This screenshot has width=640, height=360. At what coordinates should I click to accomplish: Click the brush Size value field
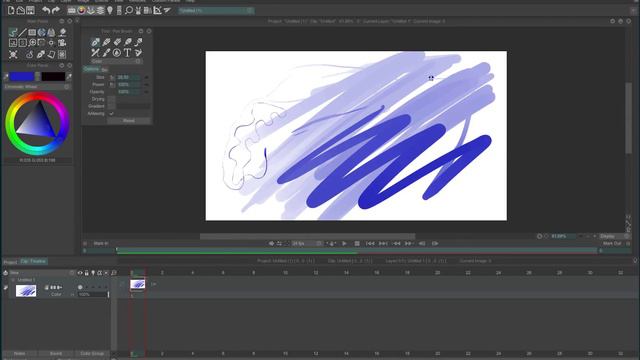point(129,77)
